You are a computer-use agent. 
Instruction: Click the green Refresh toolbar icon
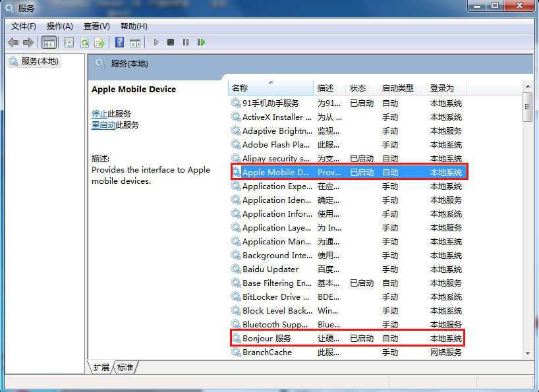tap(84, 42)
